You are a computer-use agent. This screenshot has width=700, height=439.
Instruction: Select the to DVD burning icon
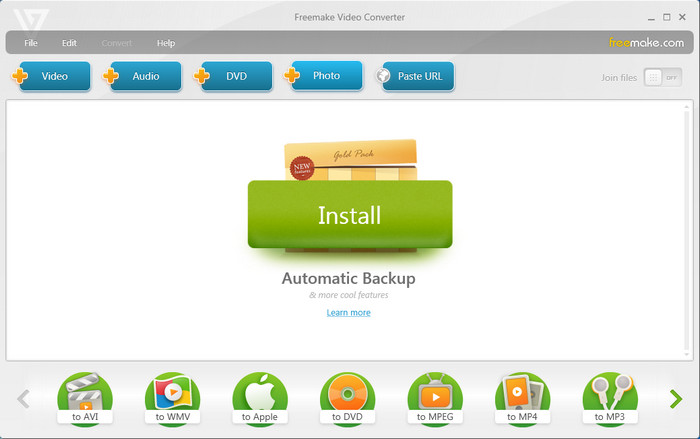[347, 399]
